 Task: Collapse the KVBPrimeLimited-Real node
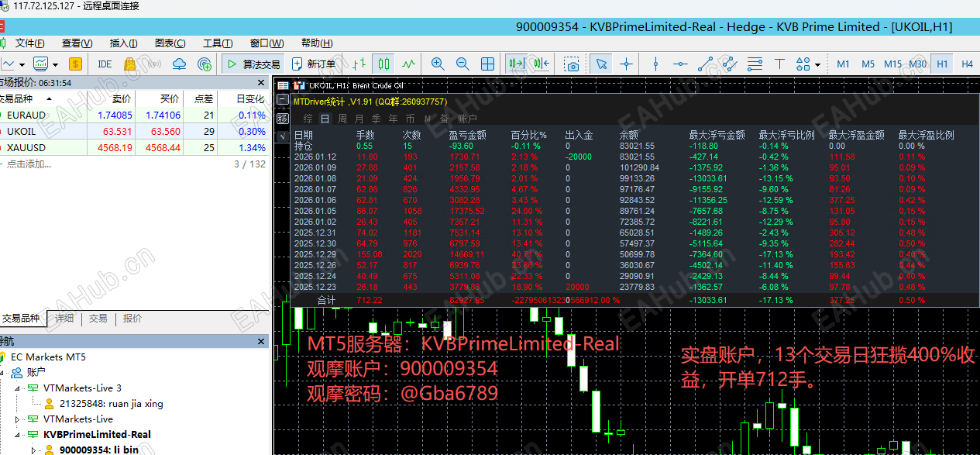tap(18, 435)
